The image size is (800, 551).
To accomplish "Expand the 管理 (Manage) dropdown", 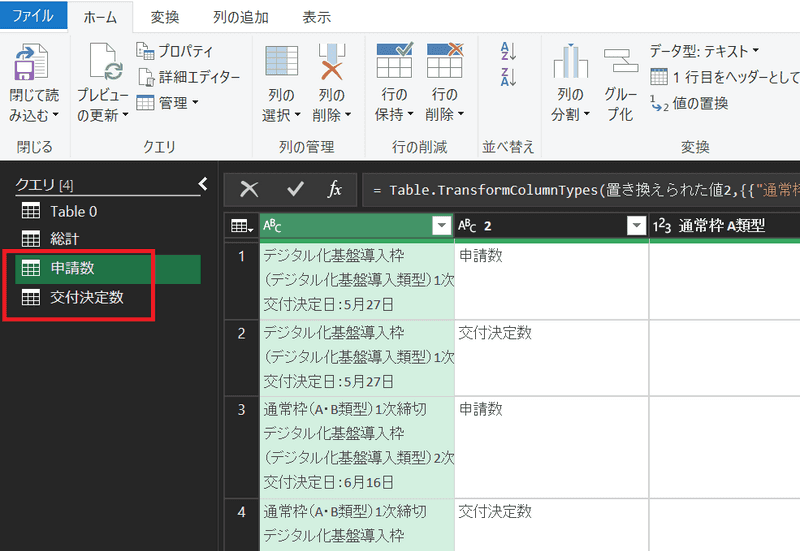I will click(x=168, y=102).
